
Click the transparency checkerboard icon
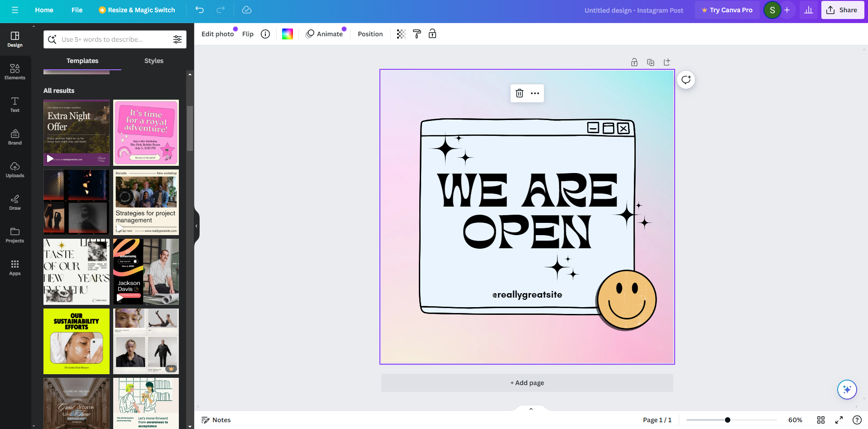click(x=401, y=34)
